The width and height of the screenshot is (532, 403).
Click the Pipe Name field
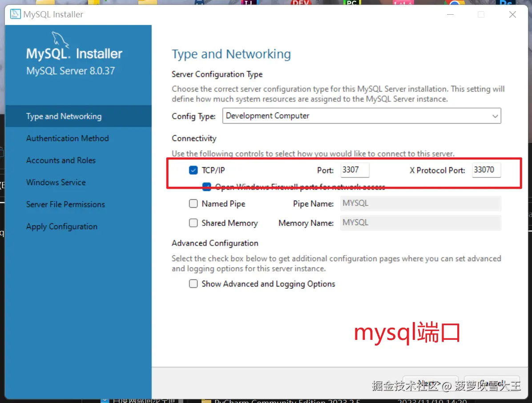[x=421, y=204]
